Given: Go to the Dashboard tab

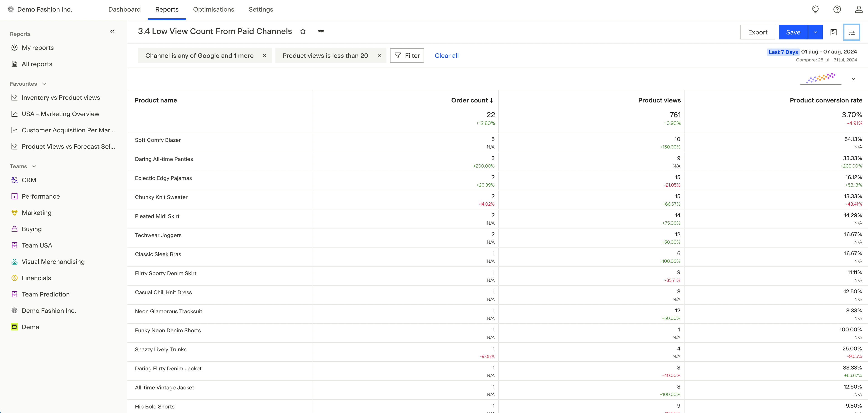Looking at the screenshot, I should tap(124, 10).
